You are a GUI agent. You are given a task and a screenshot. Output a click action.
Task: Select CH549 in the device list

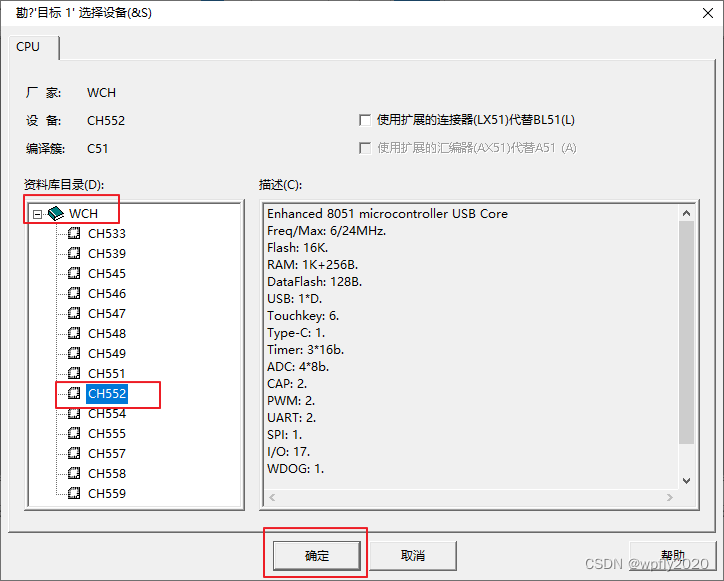[x=107, y=353]
